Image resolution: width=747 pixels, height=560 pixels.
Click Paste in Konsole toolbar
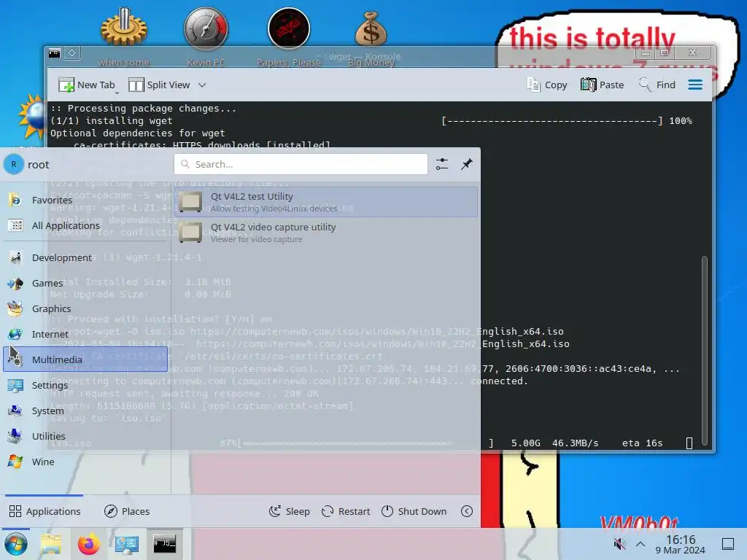(602, 85)
